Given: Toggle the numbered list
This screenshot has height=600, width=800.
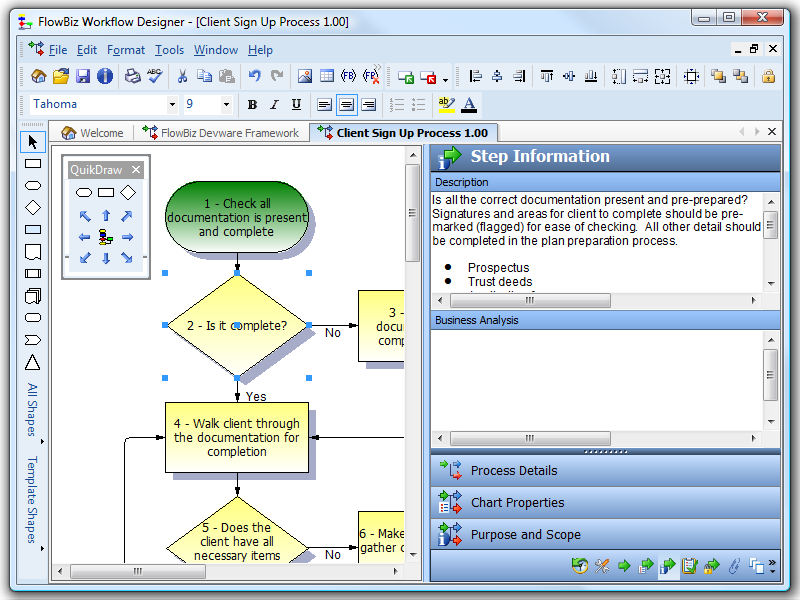Looking at the screenshot, I should tap(396, 105).
